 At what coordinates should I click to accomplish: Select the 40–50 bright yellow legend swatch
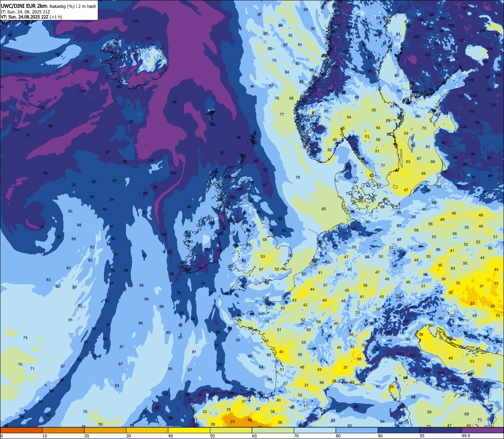(x=189, y=430)
